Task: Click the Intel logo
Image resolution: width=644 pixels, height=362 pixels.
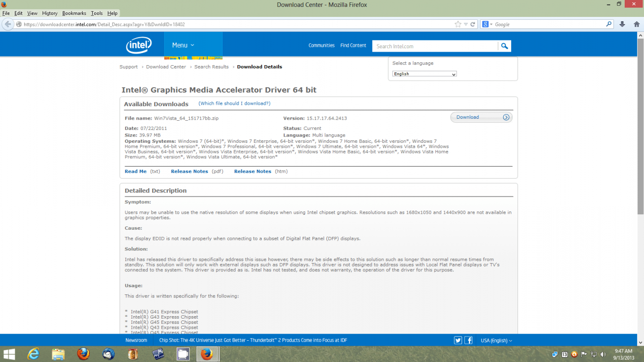Action: click(x=139, y=45)
